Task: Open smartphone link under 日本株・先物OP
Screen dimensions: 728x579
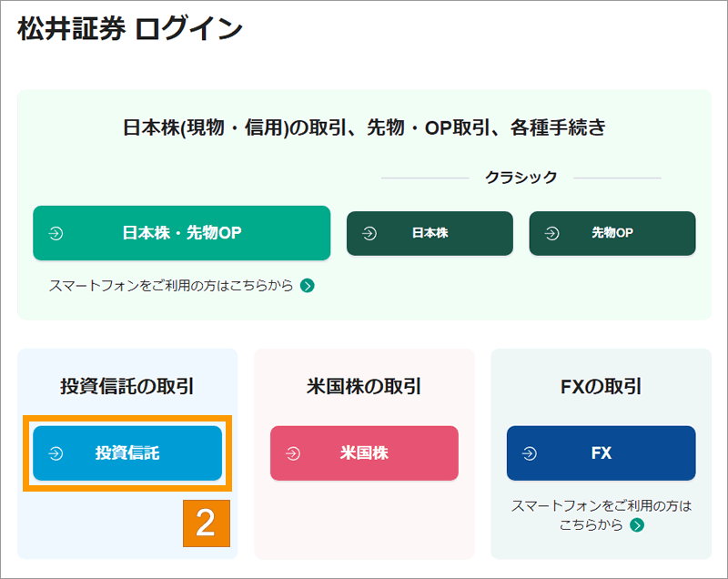Action: click(x=171, y=285)
